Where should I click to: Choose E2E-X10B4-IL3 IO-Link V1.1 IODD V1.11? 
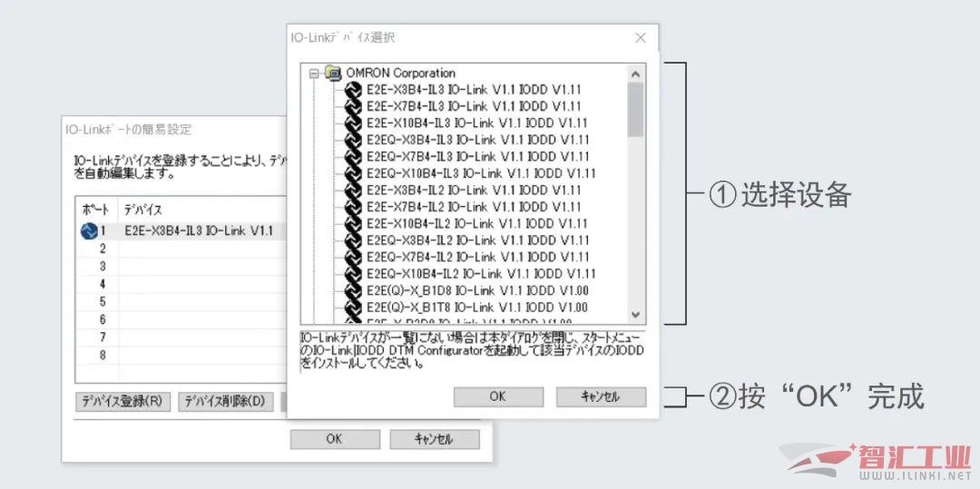coord(477,123)
